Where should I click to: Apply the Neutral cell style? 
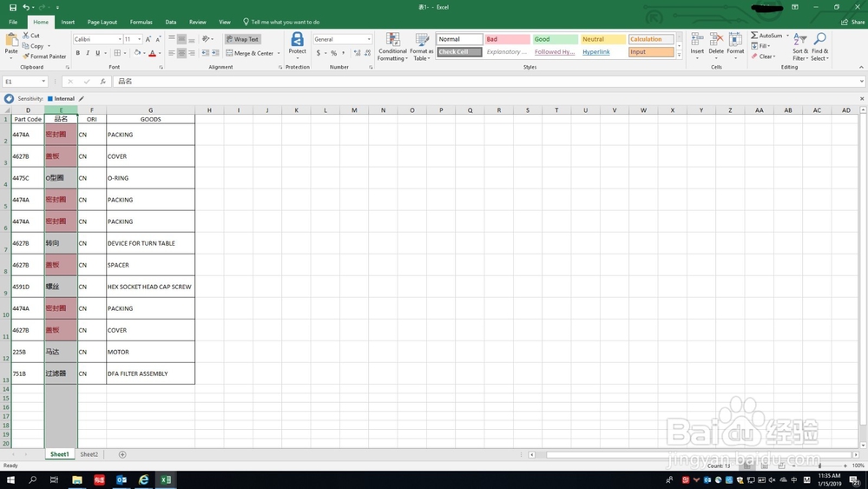coord(603,39)
